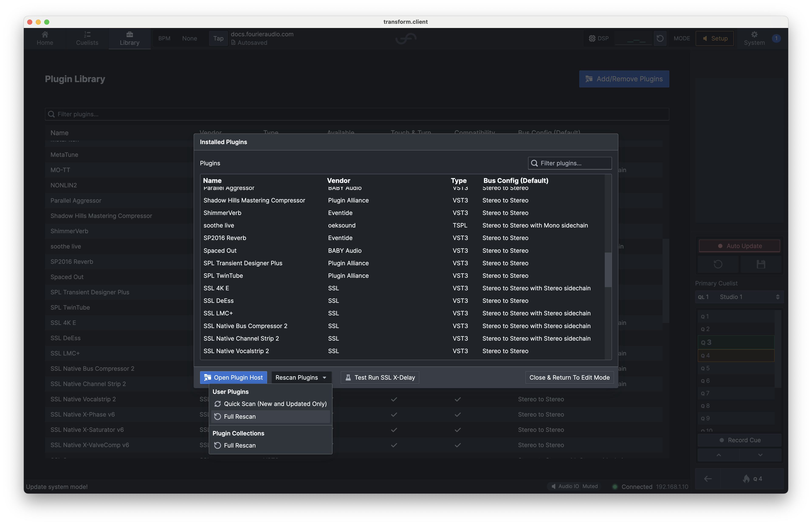Click Add/Remove Plugins button
Screen dimensions: 812x525
[624, 79]
